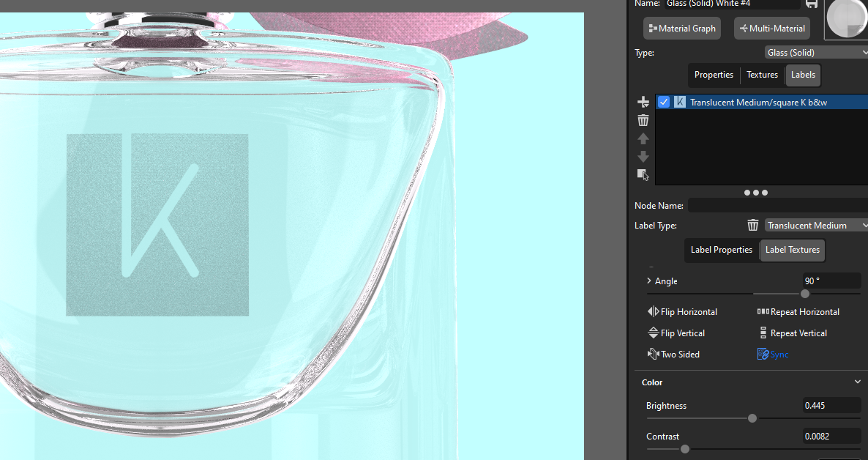Enable Flip Horizontal
The image size is (868, 460).
[681, 311]
